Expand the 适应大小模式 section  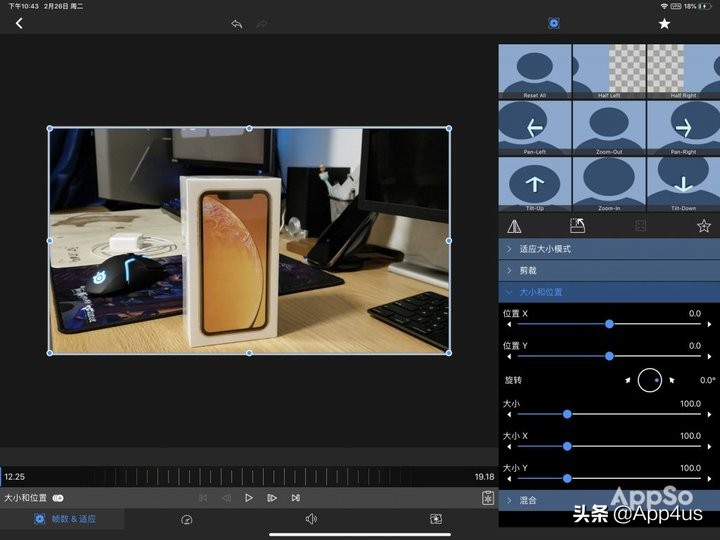[609, 249]
